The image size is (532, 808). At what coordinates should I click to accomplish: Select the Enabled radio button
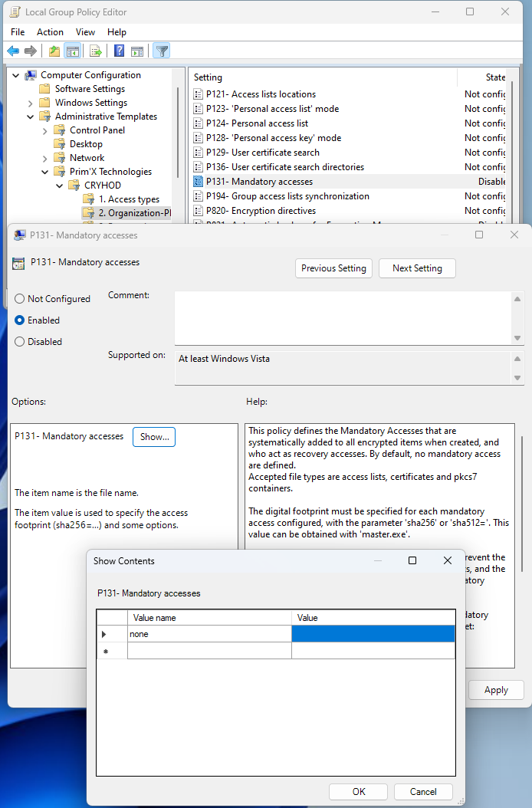coord(20,320)
